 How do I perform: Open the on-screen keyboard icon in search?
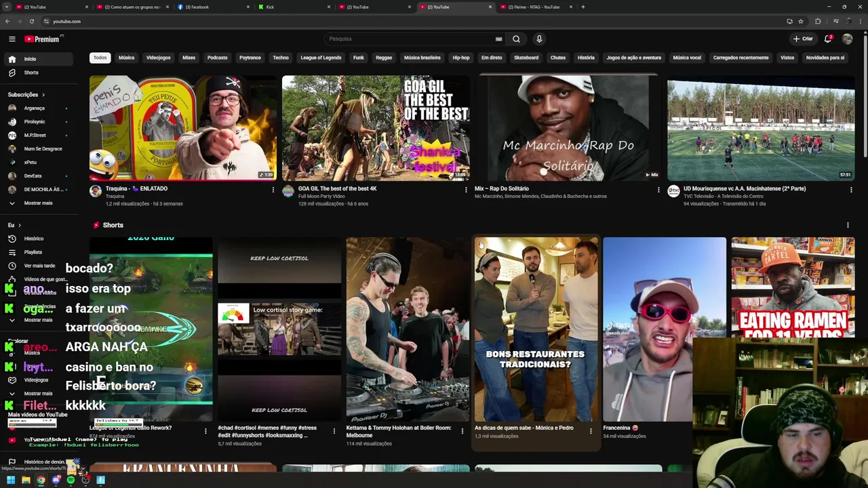tap(499, 39)
